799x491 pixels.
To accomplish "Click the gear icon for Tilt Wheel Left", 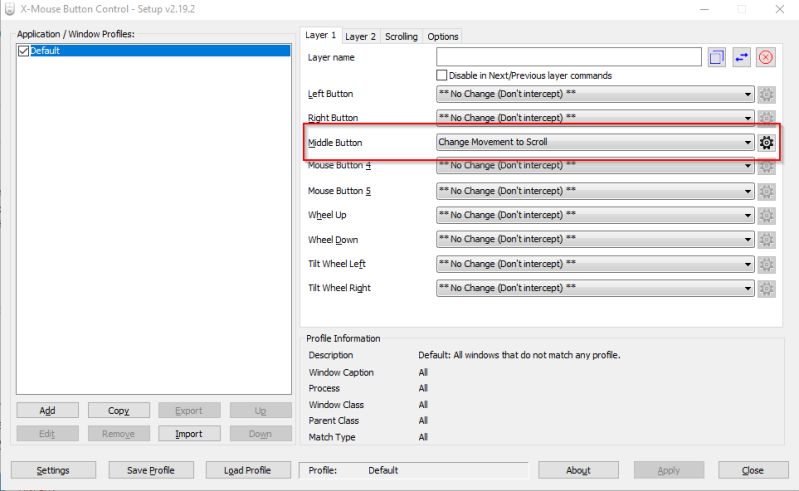I will tap(766, 264).
